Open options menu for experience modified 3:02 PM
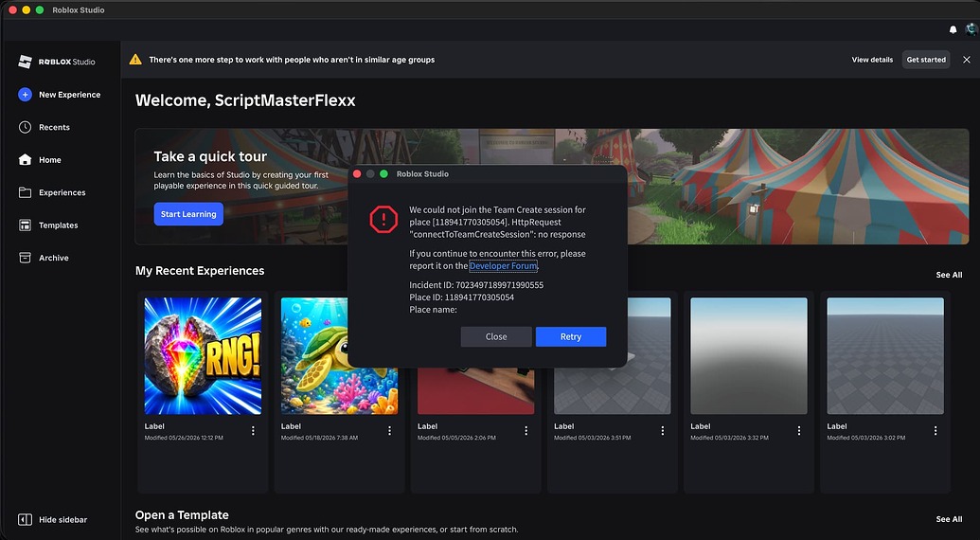 point(935,431)
